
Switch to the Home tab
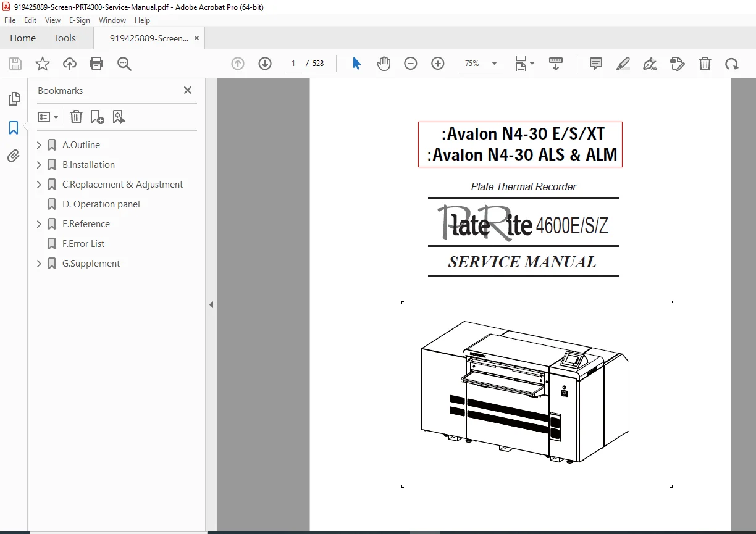pos(23,38)
